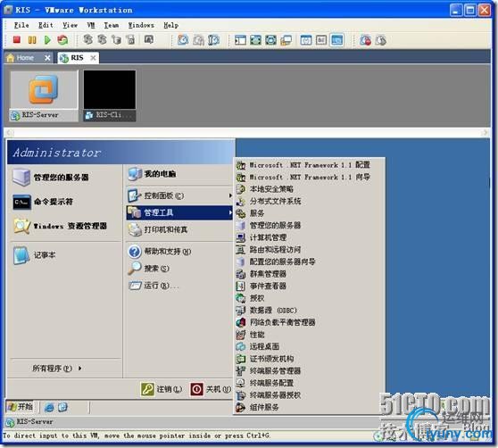Click the Manage Snapshots toolbar icon

pyautogui.click(x=213, y=40)
